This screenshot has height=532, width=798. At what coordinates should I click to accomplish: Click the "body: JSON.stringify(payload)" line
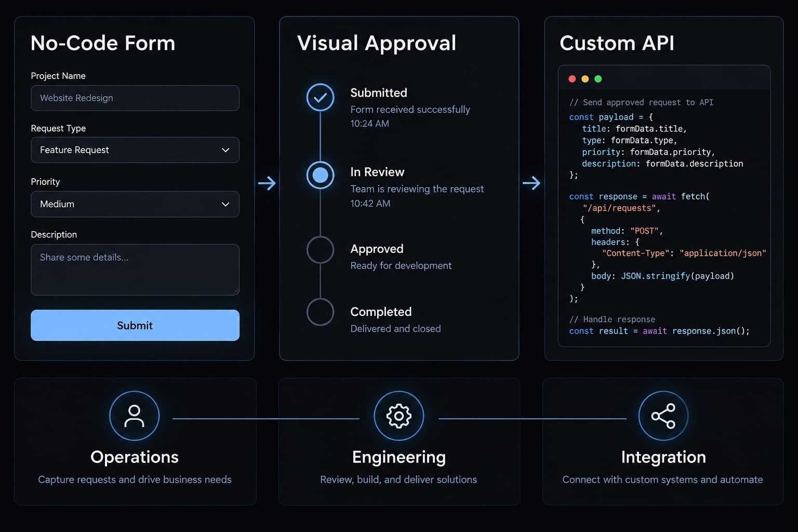pyautogui.click(x=663, y=276)
